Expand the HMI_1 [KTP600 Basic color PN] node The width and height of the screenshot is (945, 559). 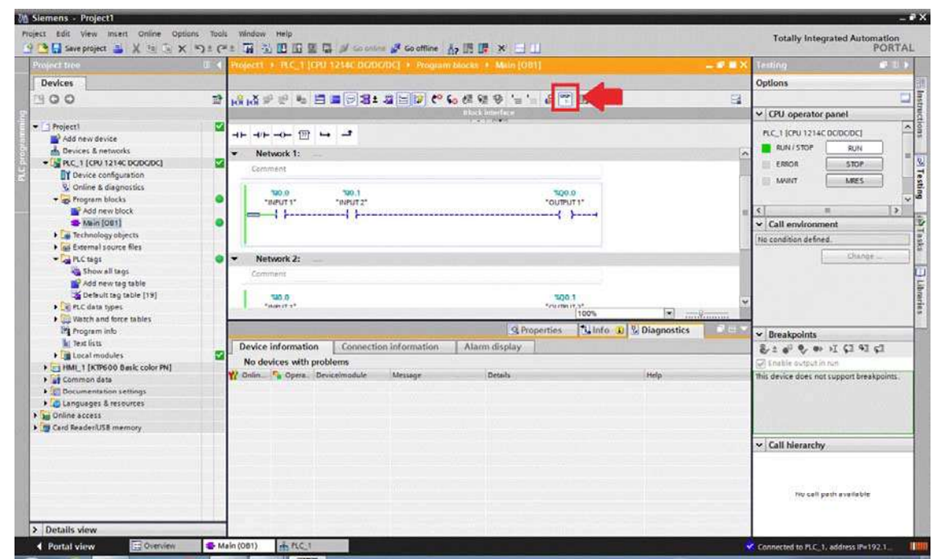45,367
